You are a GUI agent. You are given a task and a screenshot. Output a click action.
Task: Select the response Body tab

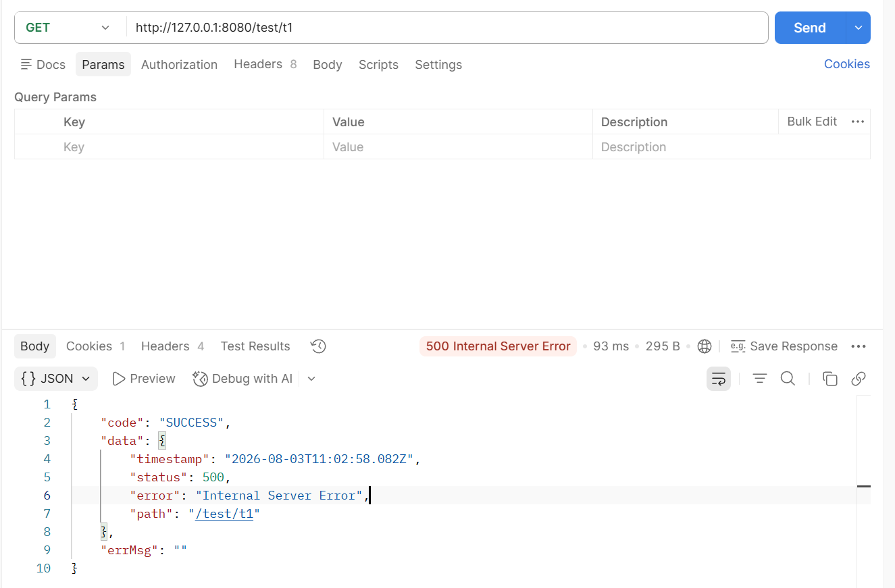point(35,346)
